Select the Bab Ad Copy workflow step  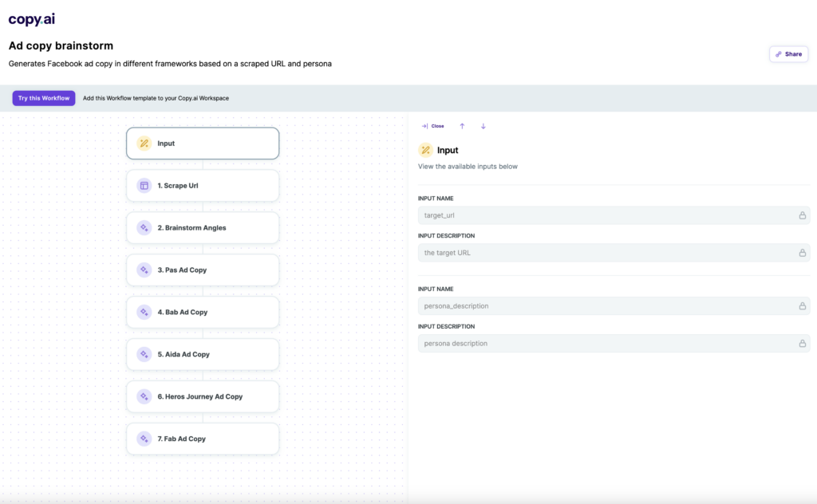tap(202, 312)
